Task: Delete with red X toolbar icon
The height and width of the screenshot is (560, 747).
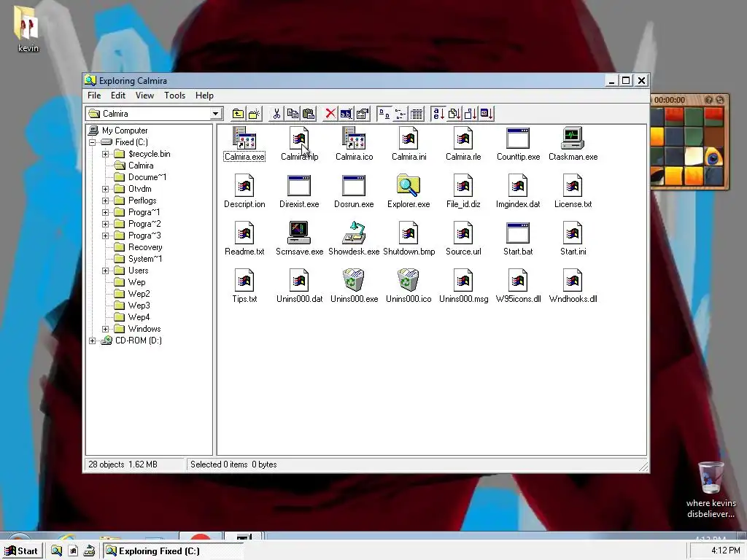Action: (330, 114)
